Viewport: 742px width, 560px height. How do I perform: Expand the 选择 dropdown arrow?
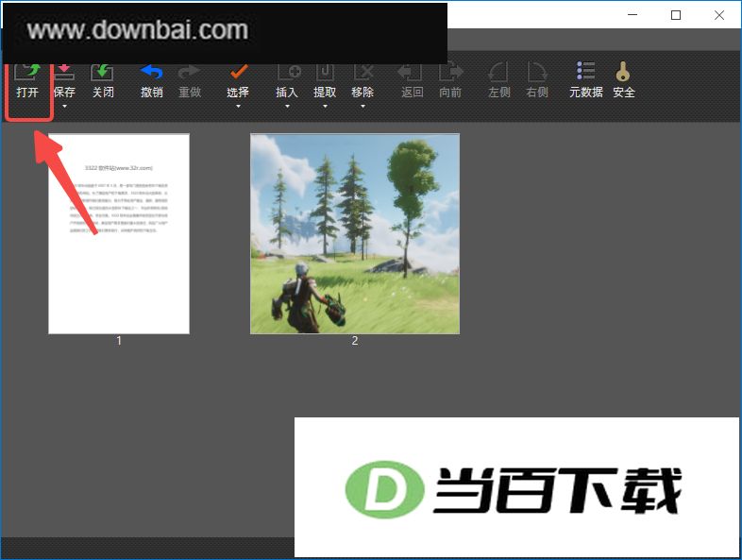coord(238,107)
